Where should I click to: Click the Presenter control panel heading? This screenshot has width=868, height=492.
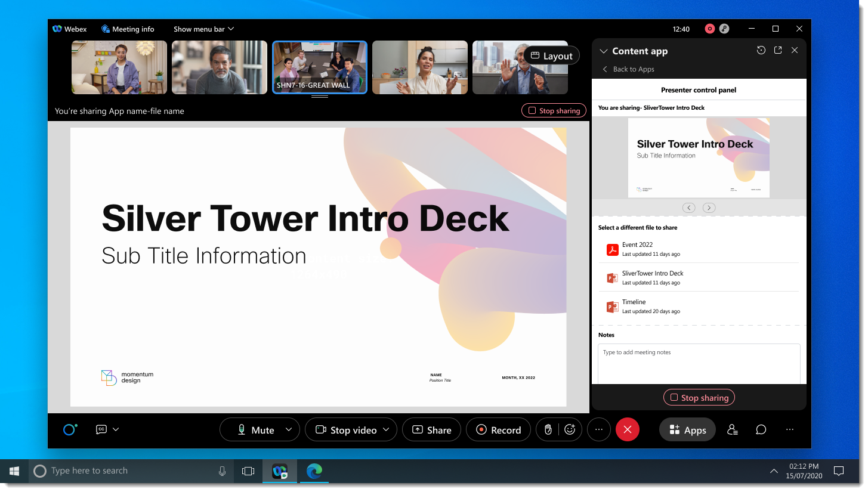click(x=699, y=90)
